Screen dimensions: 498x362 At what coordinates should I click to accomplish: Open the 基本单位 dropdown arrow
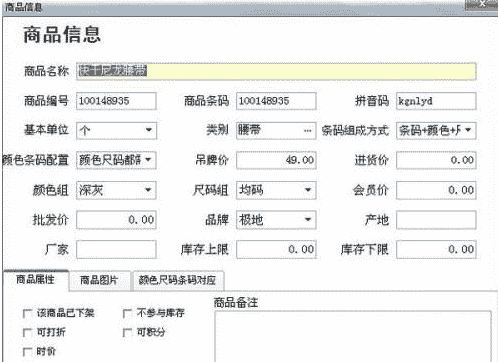tap(149, 130)
